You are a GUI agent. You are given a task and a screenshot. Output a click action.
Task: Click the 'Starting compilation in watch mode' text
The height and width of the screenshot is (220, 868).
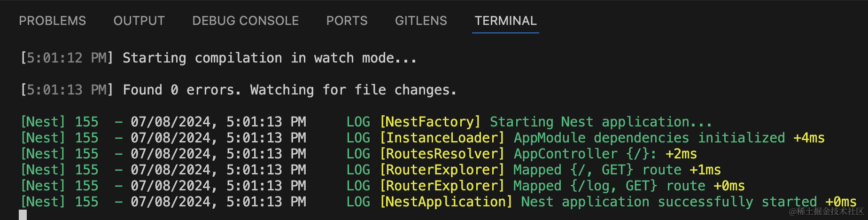point(269,58)
